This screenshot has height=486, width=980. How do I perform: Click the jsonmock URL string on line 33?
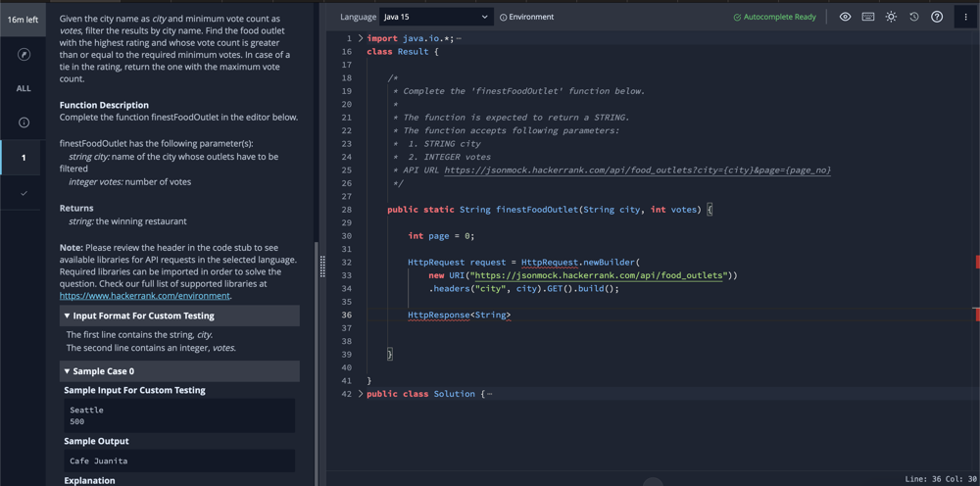600,275
